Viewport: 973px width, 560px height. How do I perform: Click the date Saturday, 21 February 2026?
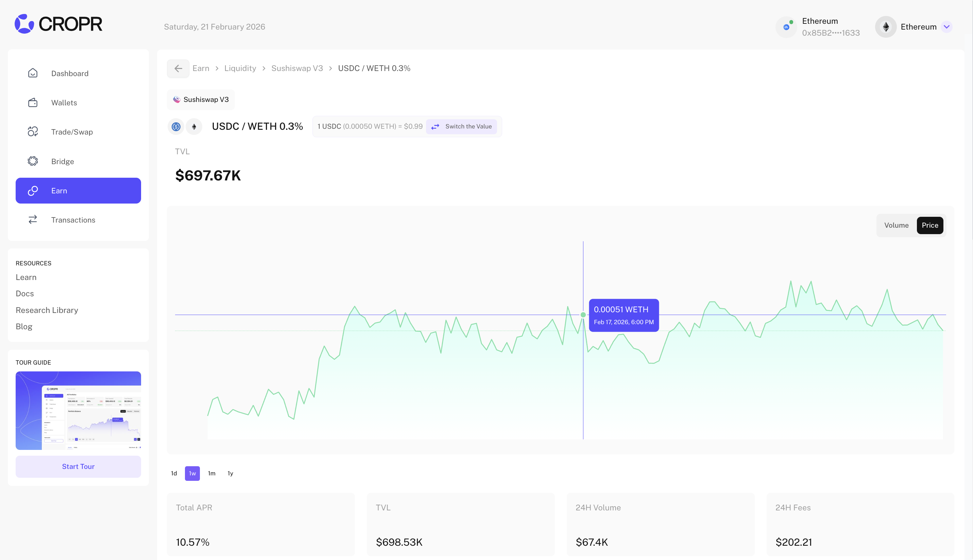pos(215,27)
